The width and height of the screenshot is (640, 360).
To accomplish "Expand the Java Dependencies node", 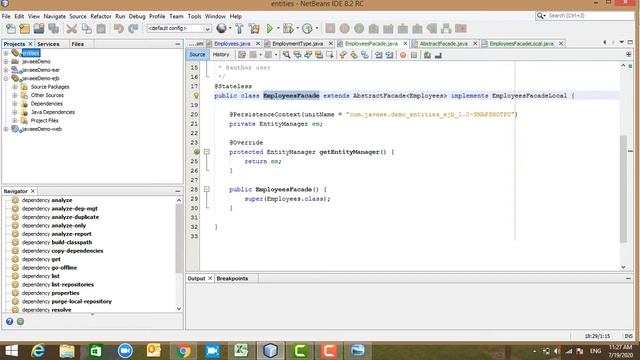I will pos(15,112).
